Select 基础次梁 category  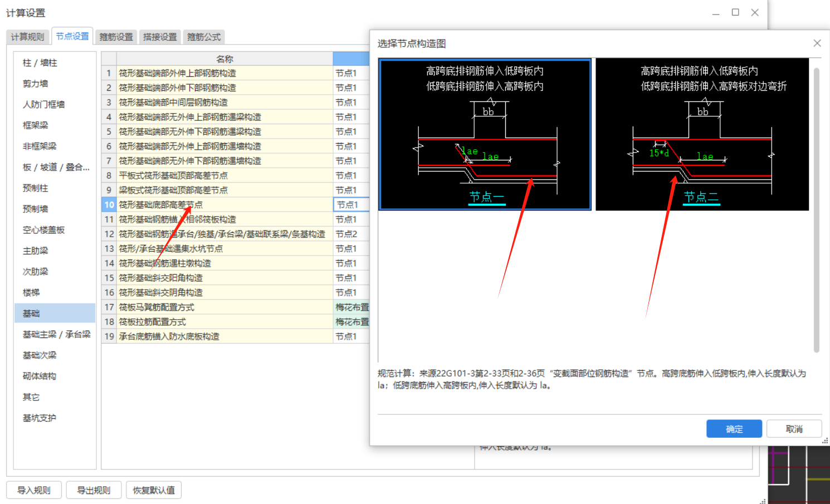click(55, 355)
